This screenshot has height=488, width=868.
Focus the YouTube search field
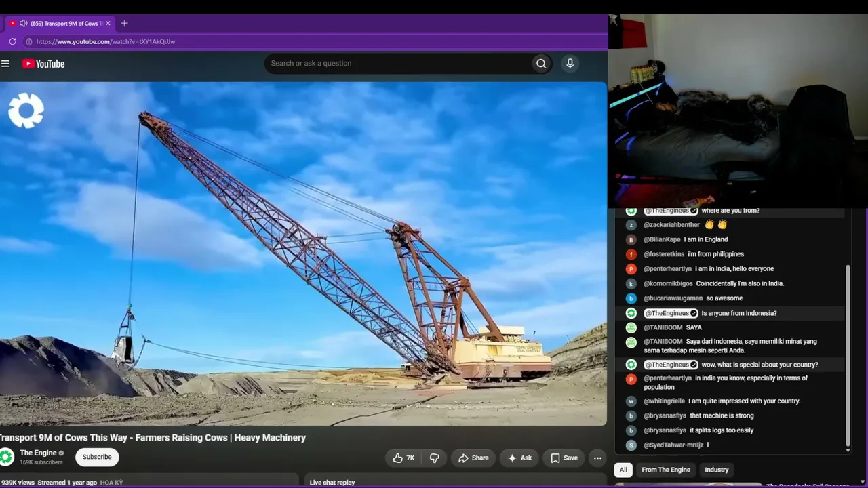point(398,64)
